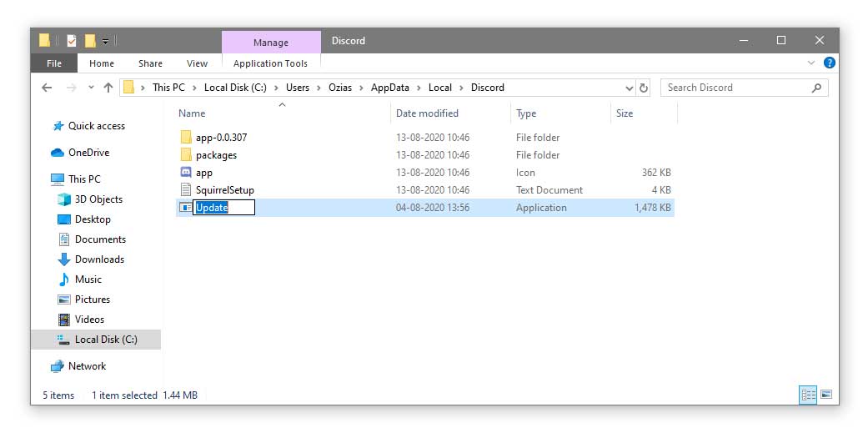Screen dimensions: 868x428
Task: Select the packages folder
Action: (216, 155)
